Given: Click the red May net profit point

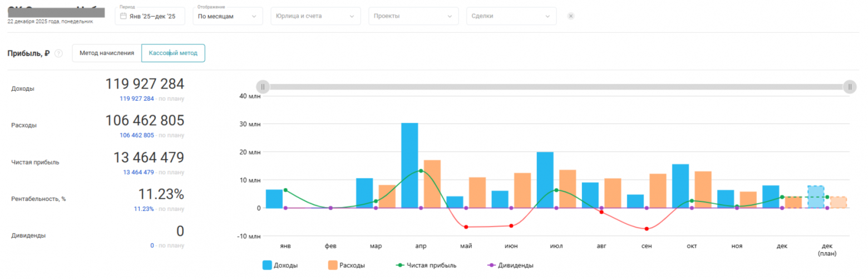Looking at the screenshot, I should [466, 227].
